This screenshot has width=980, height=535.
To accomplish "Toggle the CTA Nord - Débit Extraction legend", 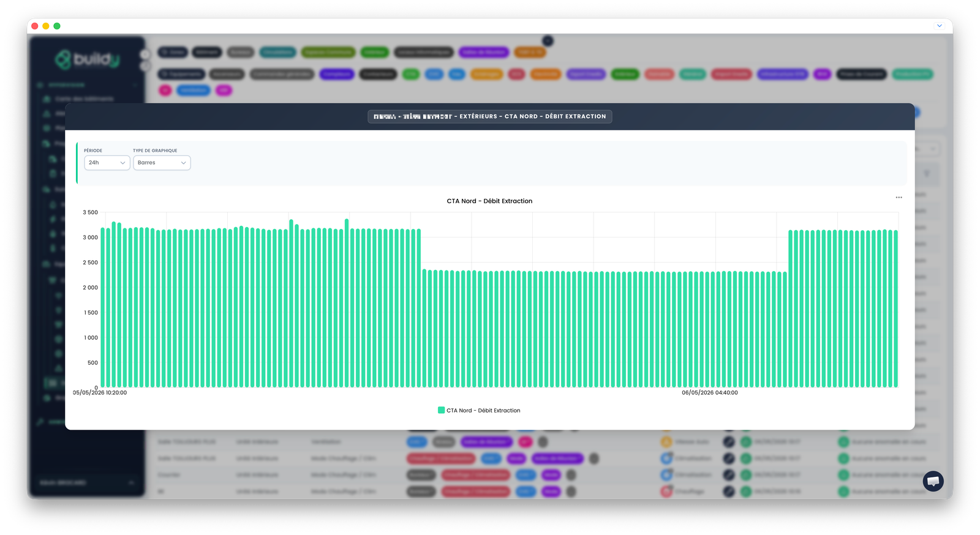I will coord(479,411).
